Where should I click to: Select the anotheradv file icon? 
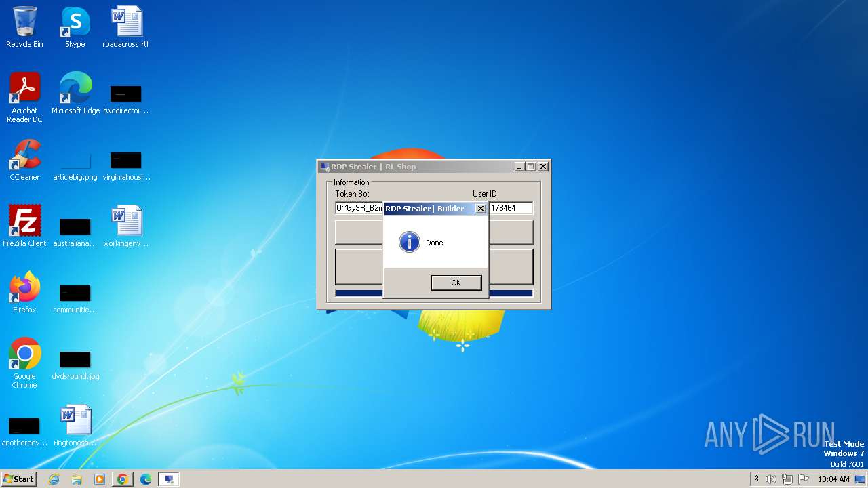click(24, 430)
